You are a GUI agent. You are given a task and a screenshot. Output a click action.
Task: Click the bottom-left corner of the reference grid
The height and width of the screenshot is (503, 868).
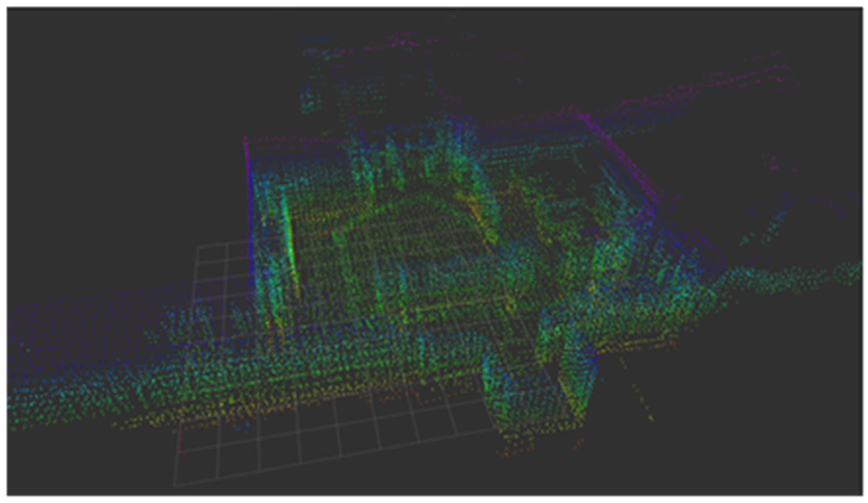coord(173,487)
